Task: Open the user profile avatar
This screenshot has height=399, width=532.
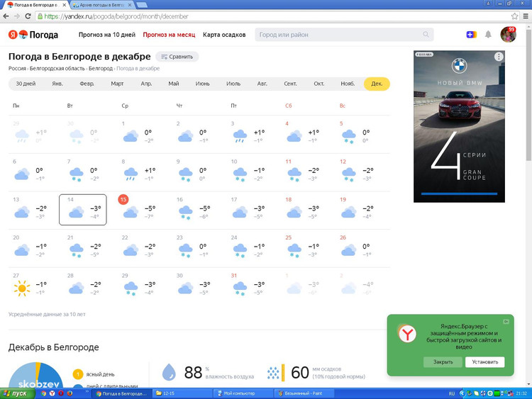Action: (x=508, y=34)
